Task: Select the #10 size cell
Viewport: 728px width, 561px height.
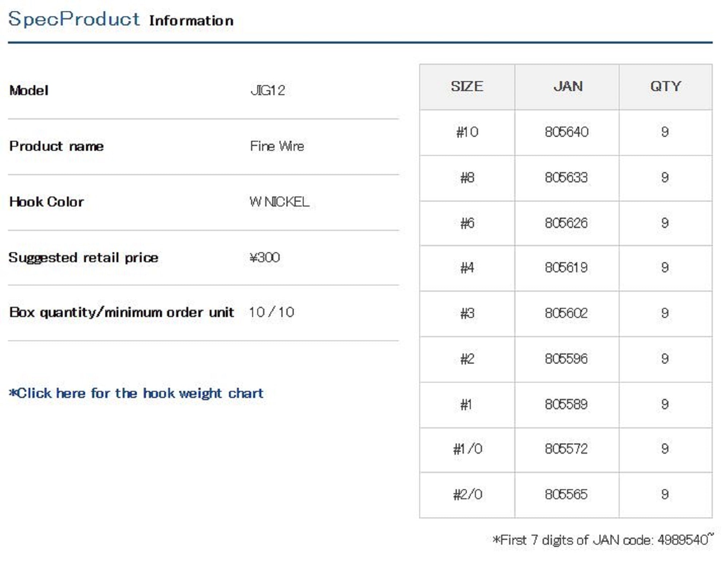Action: click(x=467, y=132)
